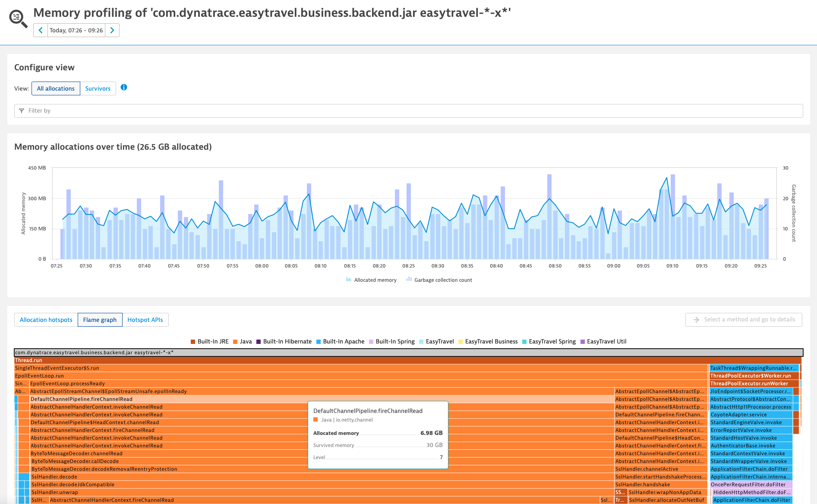This screenshot has height=504, width=817.
Task: Select AuthenticatorBase.invoke flame bar
Action: [x=751, y=446]
